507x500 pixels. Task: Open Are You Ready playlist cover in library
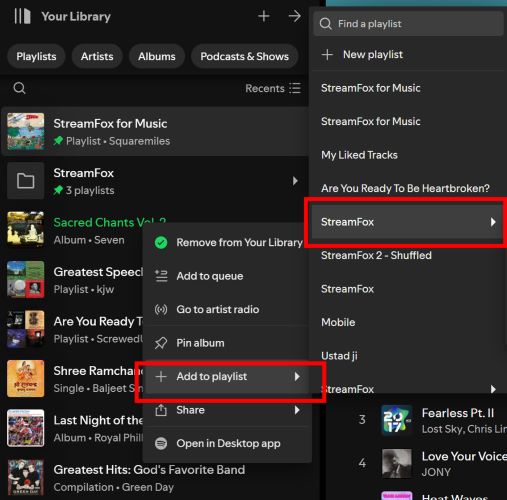(26, 329)
